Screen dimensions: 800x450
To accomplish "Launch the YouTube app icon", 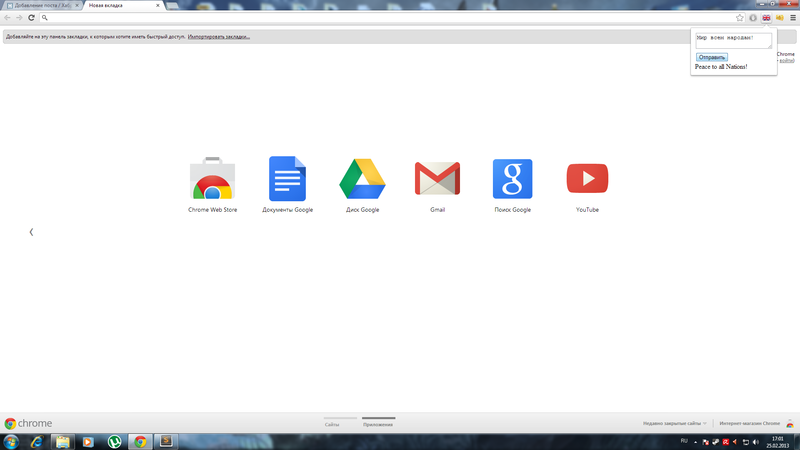I will coord(587,179).
